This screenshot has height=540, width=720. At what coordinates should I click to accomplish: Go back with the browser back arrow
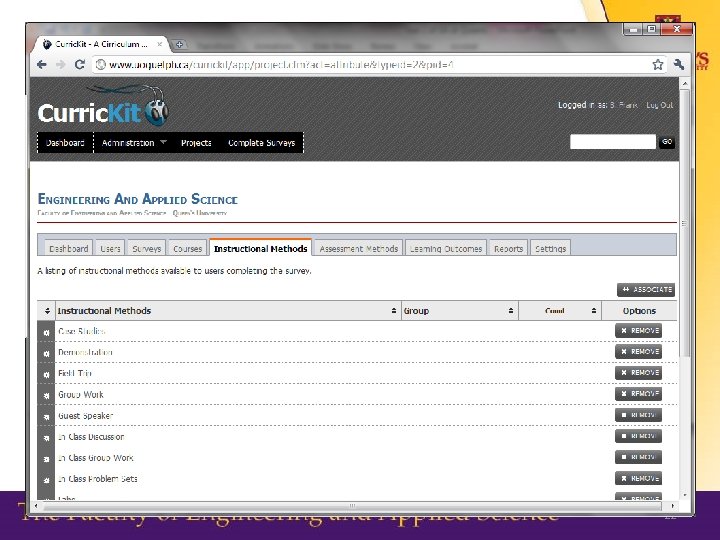click(42, 64)
